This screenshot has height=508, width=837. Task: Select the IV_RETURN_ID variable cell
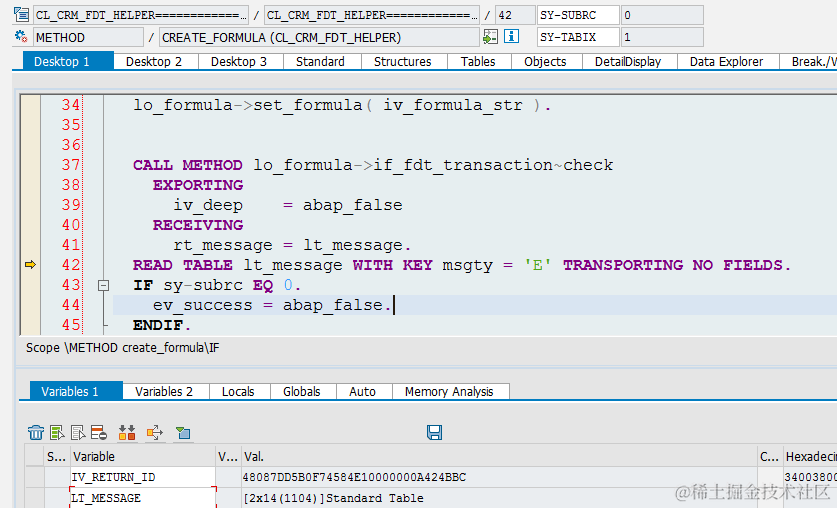(x=143, y=477)
